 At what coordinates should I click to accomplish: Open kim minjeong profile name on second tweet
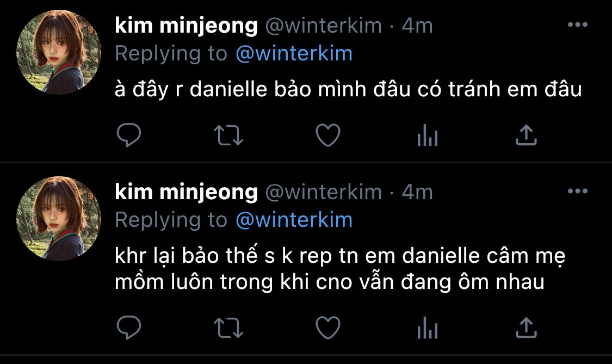click(x=186, y=193)
